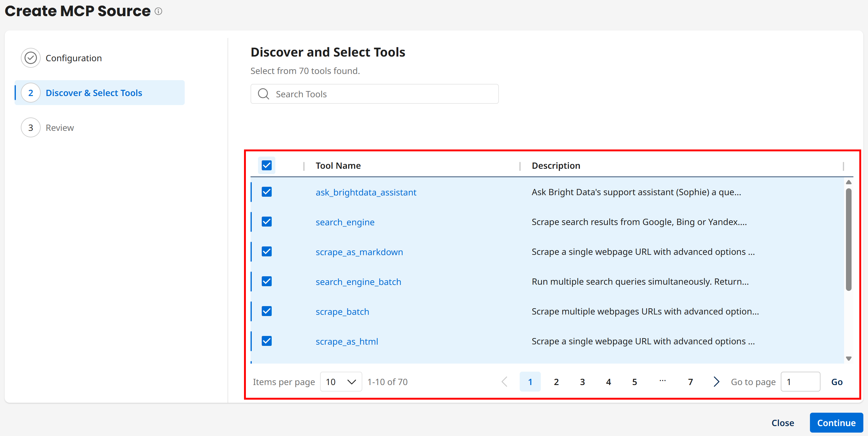Click the Close button
The image size is (868, 436).
click(782, 423)
